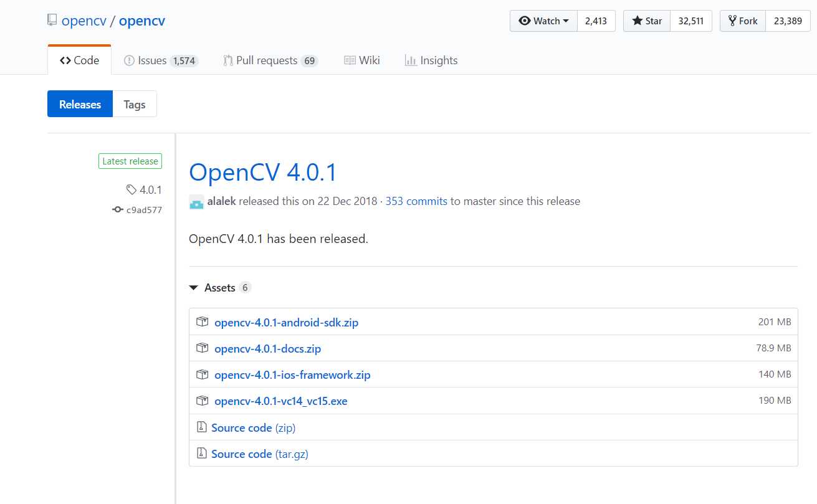The height and width of the screenshot is (504, 817).
Task: Switch to the Insights tab
Action: point(431,60)
